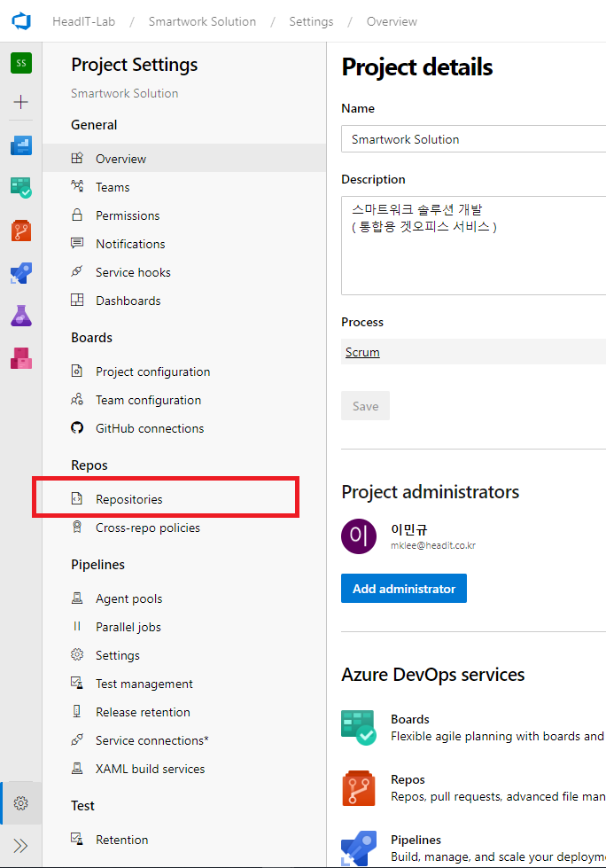Expand the sidebar with double chevron
606x868 pixels.
point(21,846)
